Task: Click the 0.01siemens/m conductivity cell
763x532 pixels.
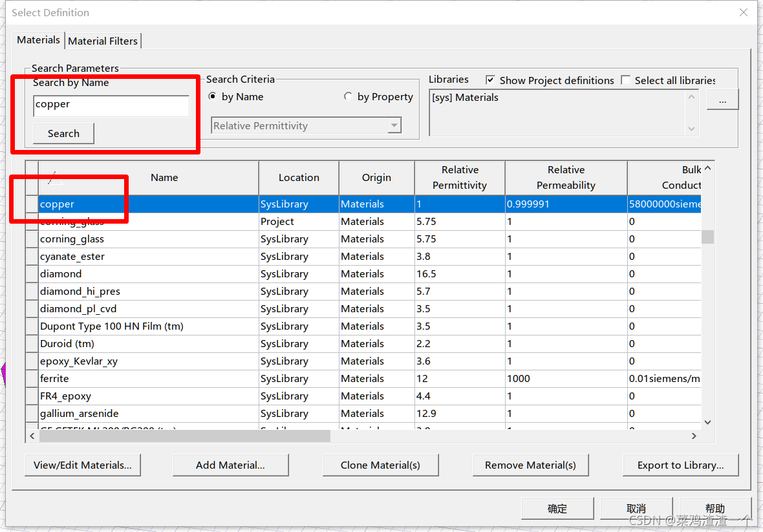Action: [x=664, y=379]
